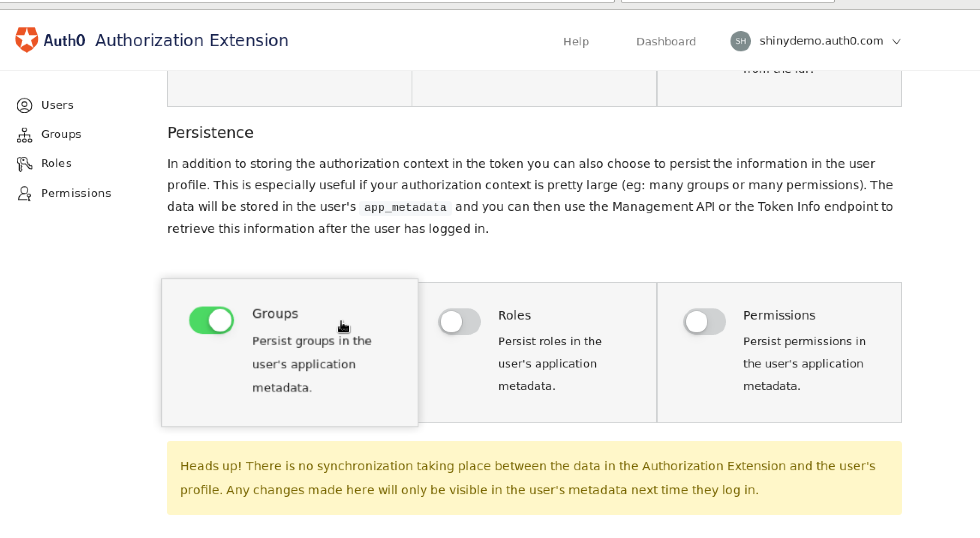Click the Permissions card title

pos(779,315)
